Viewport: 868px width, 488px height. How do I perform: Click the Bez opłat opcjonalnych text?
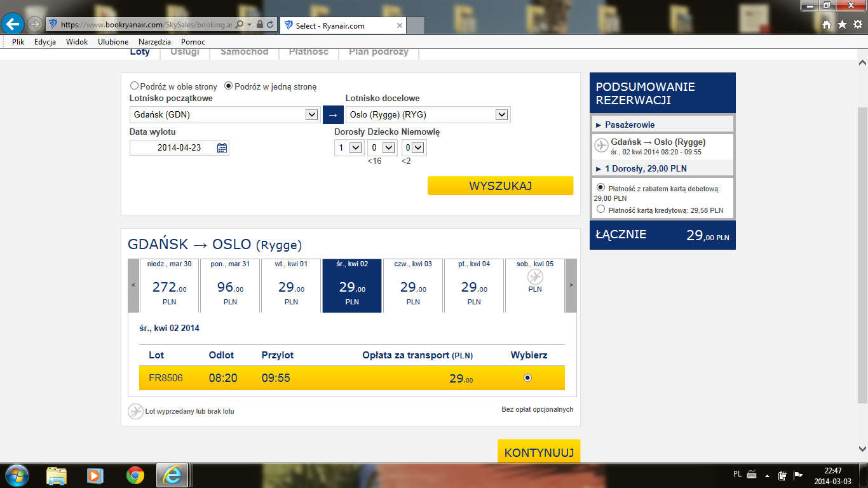click(x=538, y=409)
